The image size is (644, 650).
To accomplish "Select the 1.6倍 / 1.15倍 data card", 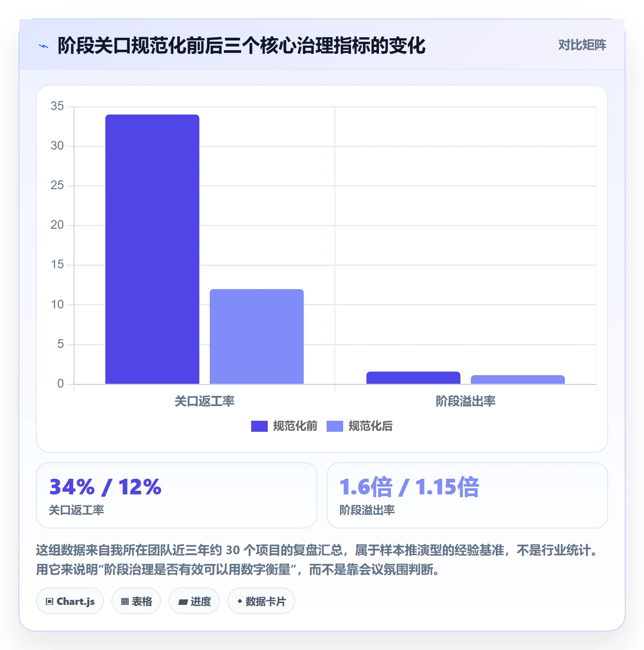I will tap(467, 495).
